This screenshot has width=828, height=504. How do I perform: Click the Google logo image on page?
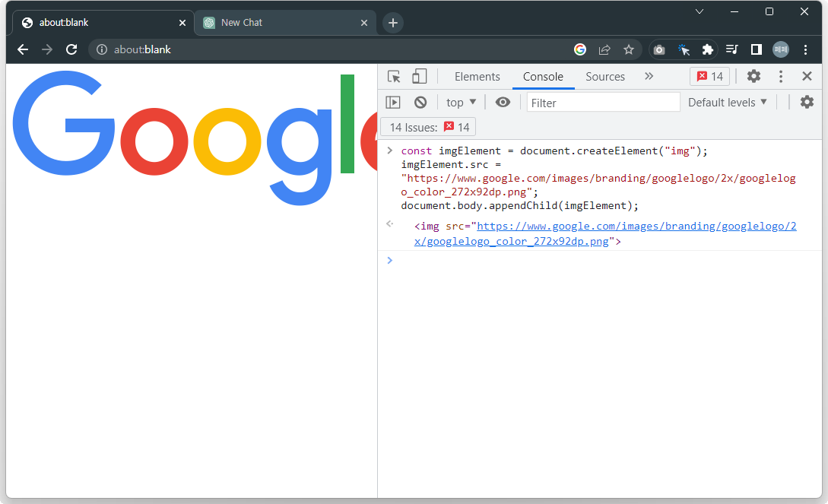195,138
